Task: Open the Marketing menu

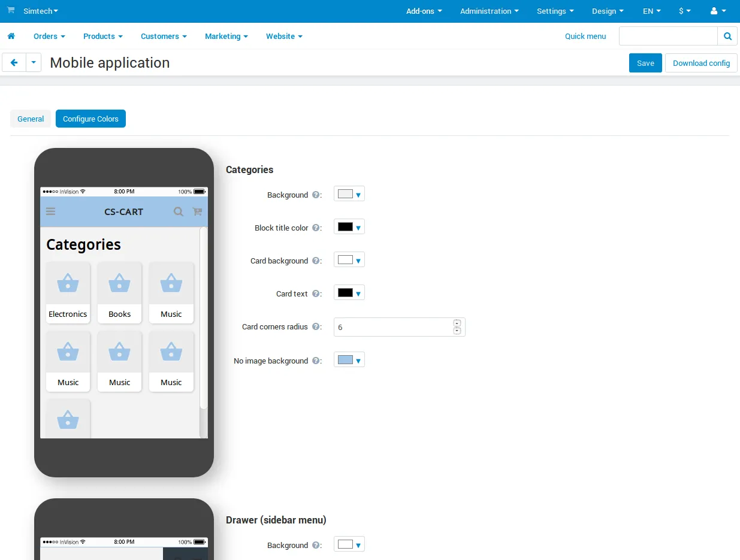Action: pos(226,37)
